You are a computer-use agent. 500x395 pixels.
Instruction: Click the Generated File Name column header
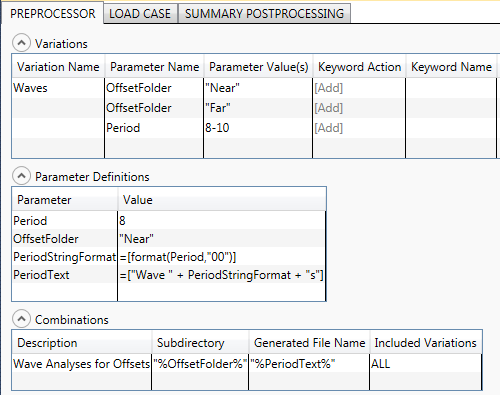[309, 343]
